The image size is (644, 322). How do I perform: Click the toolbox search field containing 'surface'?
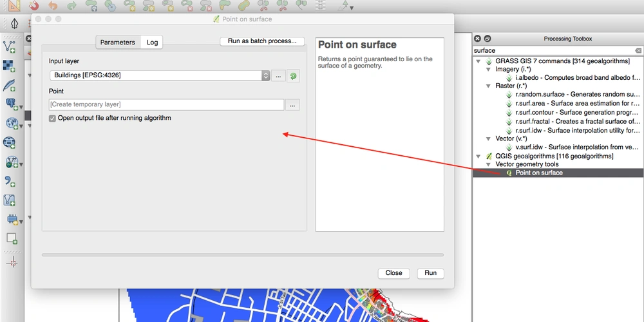tap(557, 50)
